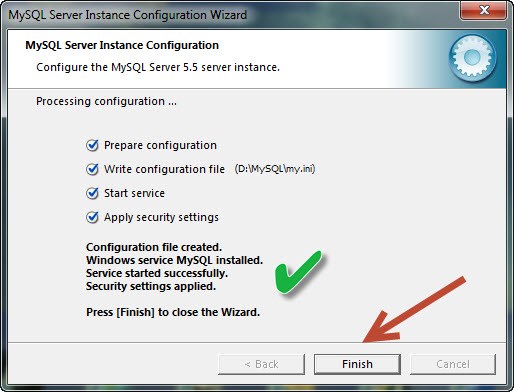
Task: Click 'Press [Finish] to close the Wizard' text
Action: (x=173, y=312)
